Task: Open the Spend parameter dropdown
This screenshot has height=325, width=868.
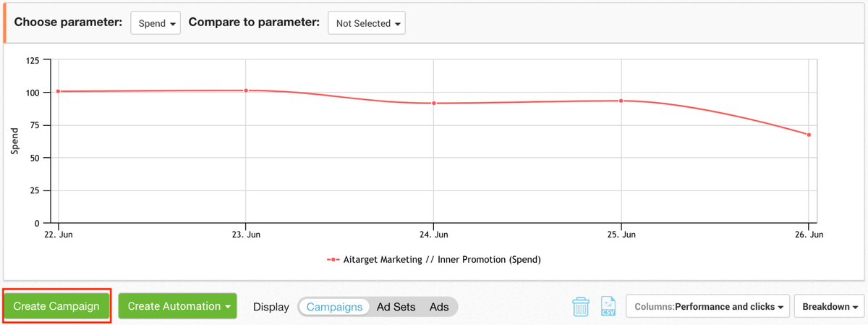Action: [156, 23]
